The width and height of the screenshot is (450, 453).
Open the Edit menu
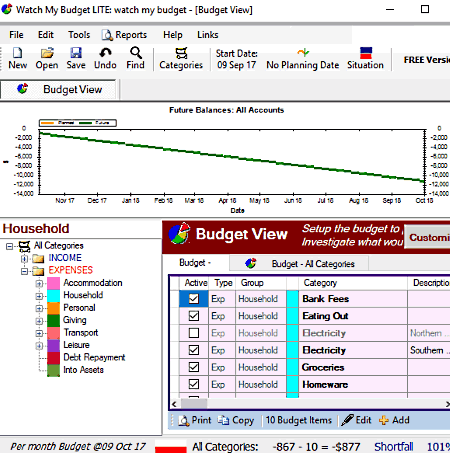(x=46, y=35)
